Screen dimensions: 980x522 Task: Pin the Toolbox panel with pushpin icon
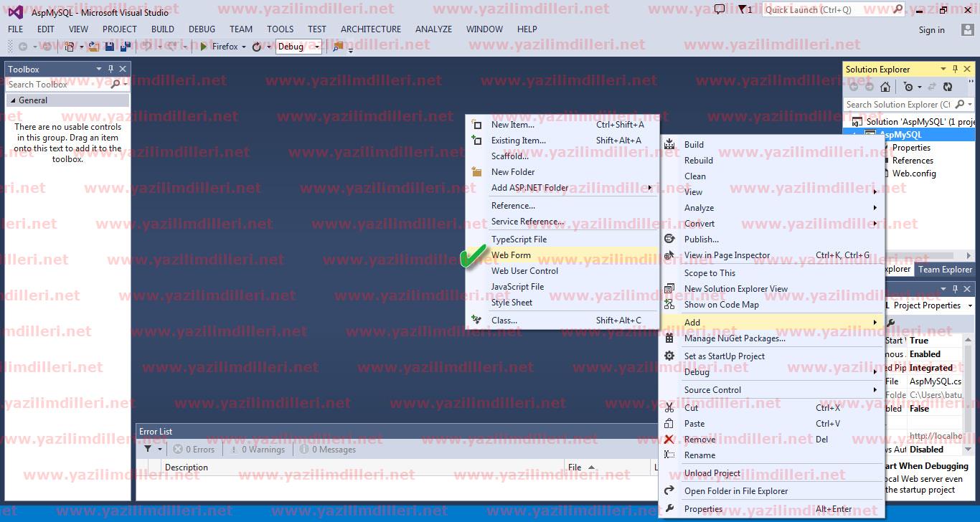coord(110,69)
